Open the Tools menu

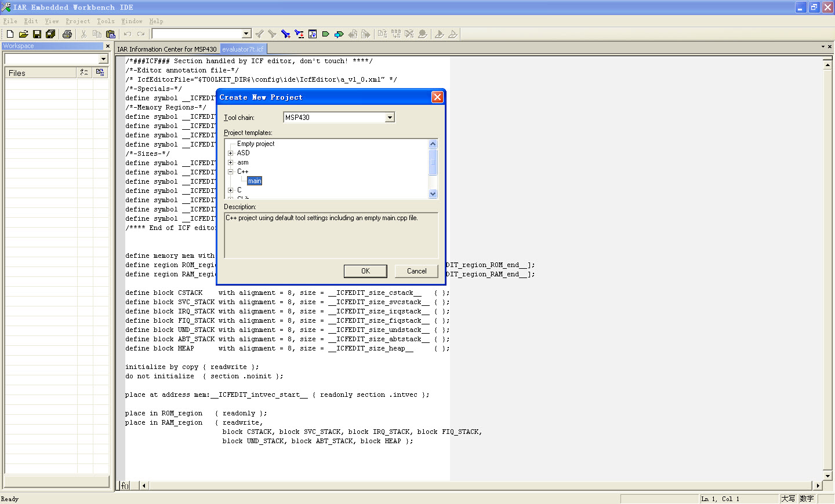click(106, 21)
